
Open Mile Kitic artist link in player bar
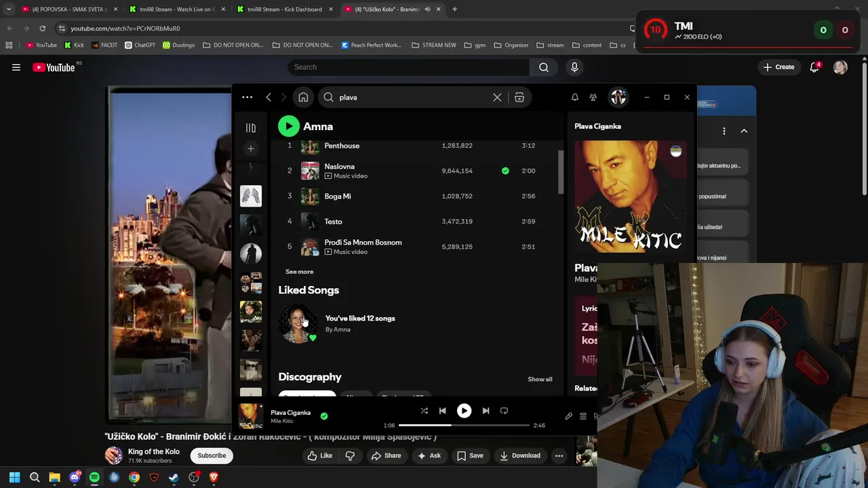click(x=282, y=421)
